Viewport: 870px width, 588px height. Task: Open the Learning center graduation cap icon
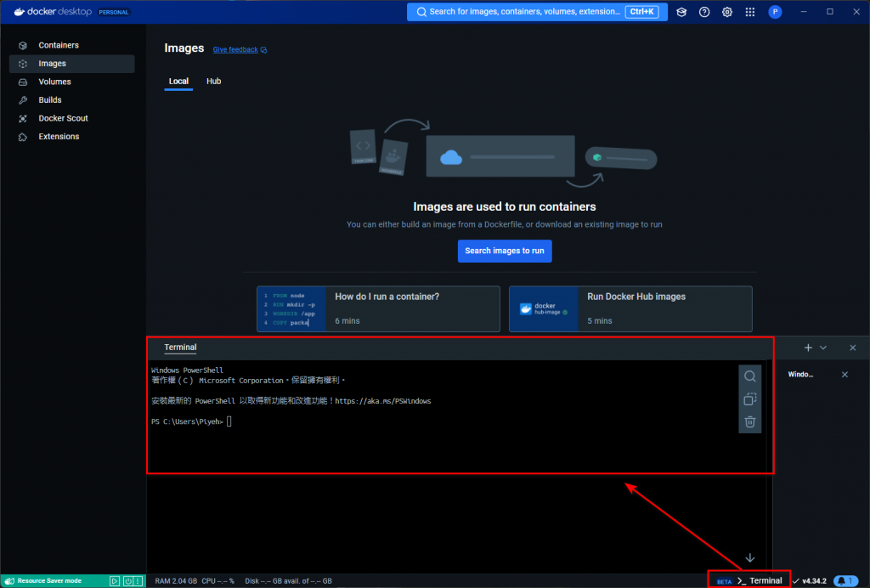(x=681, y=12)
